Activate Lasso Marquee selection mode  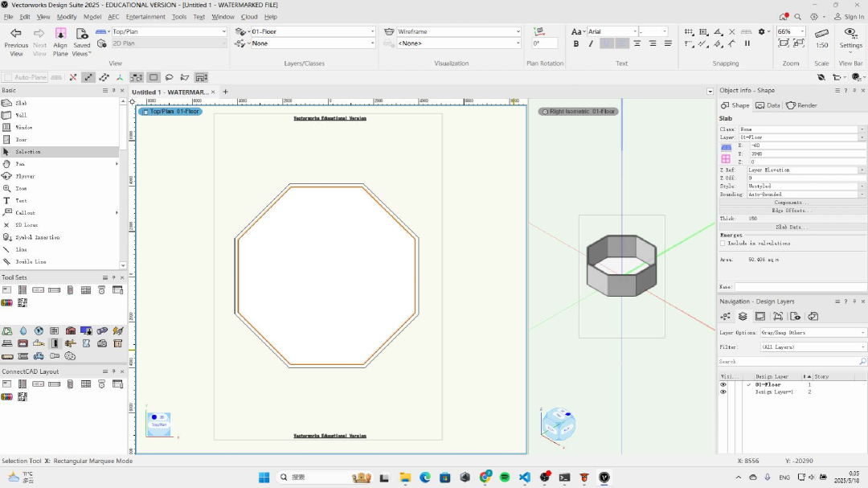pos(169,78)
